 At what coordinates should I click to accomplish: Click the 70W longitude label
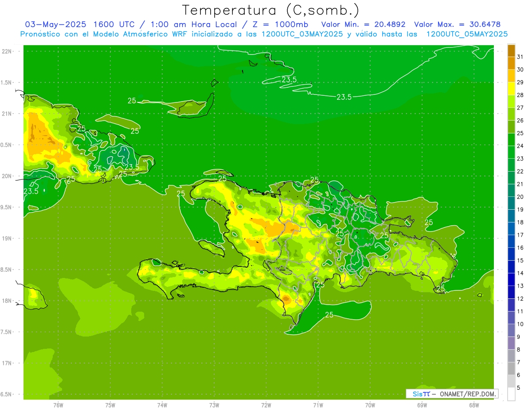370,405
